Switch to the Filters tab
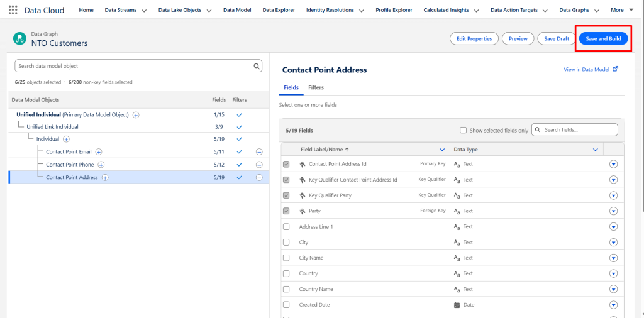 [x=316, y=87]
